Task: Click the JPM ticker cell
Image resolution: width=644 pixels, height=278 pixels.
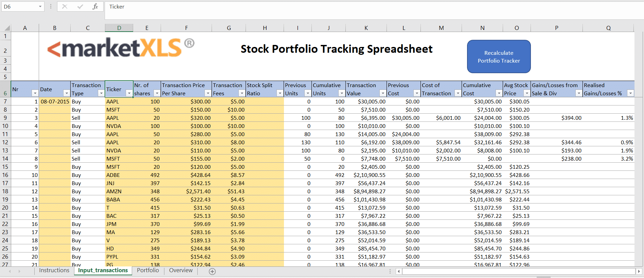Action: pyautogui.click(x=119, y=224)
